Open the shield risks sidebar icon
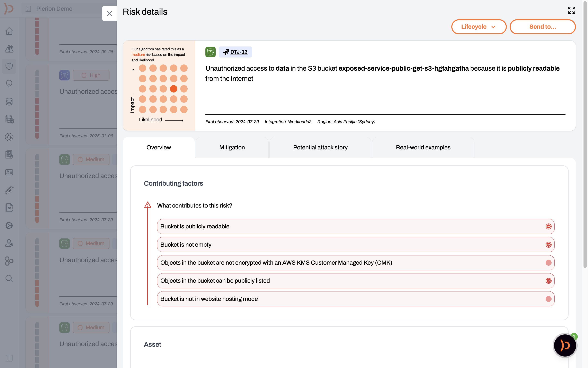The image size is (588, 368). coord(9,66)
